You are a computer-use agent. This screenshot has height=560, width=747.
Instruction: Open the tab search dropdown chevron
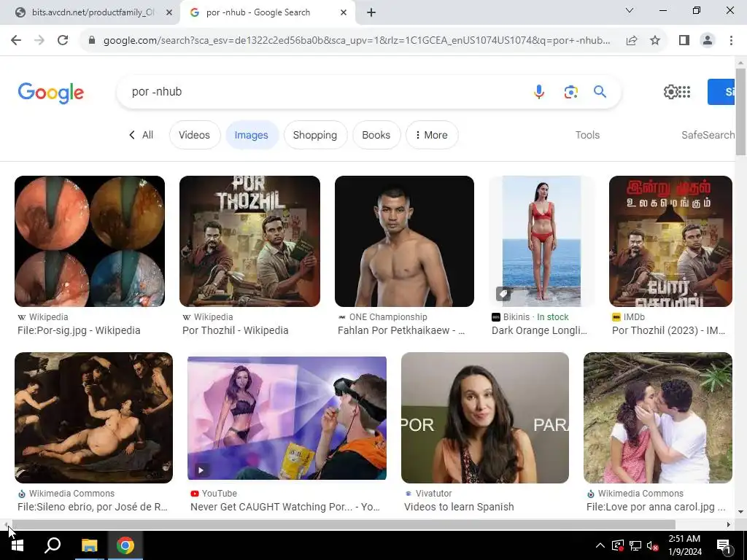click(629, 10)
